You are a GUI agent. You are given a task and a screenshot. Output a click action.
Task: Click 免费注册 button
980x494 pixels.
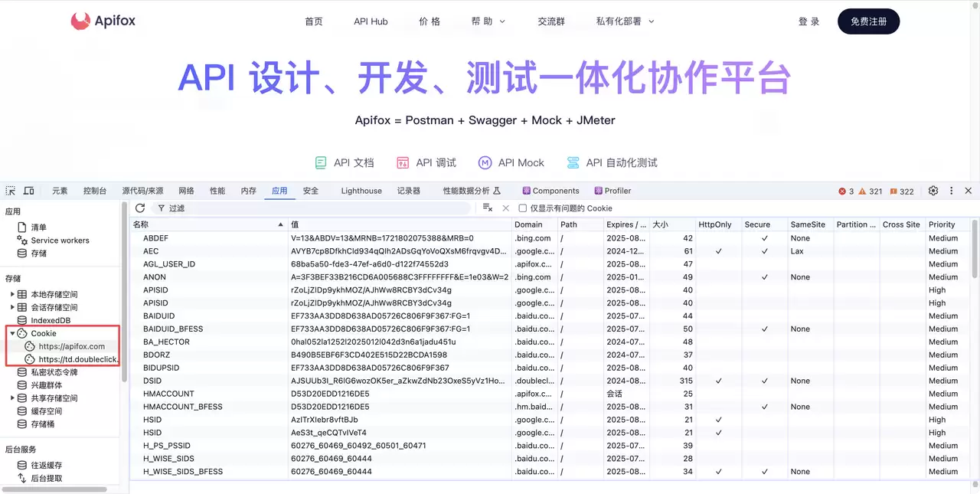868,21
